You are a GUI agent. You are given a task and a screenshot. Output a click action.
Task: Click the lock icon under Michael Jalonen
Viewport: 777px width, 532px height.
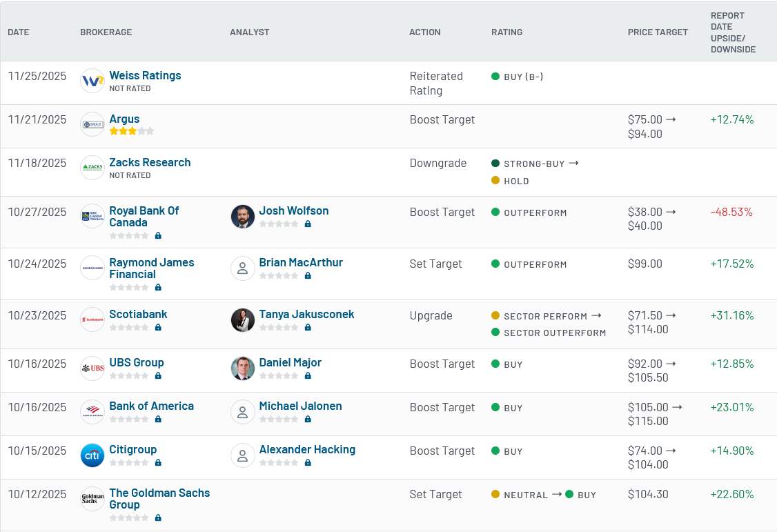pos(308,419)
